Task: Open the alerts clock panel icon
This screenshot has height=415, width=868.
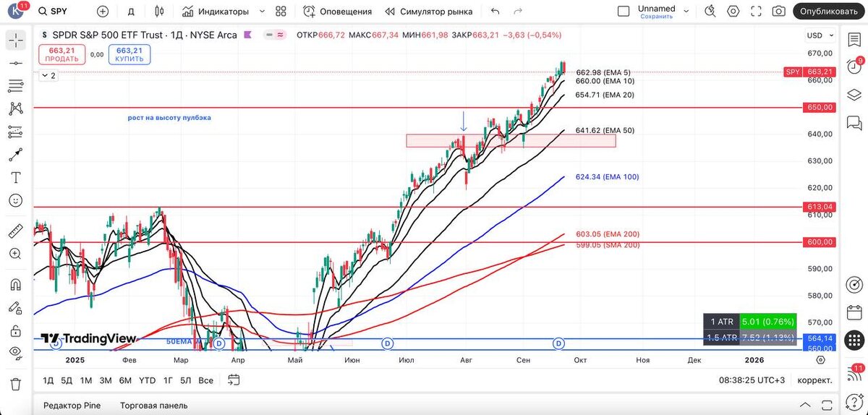Action: coord(855,66)
